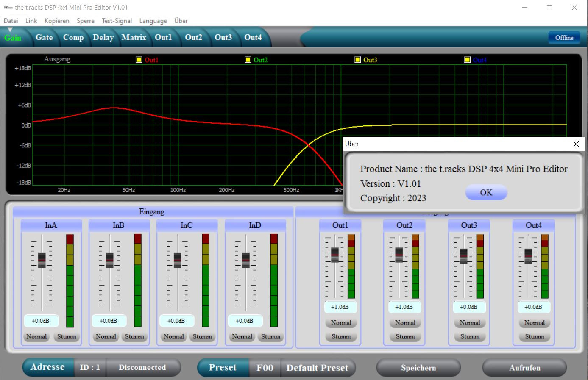Image resolution: width=588 pixels, height=380 pixels.
Task: Toggle the Out1 curve checkbox
Action: click(139, 60)
